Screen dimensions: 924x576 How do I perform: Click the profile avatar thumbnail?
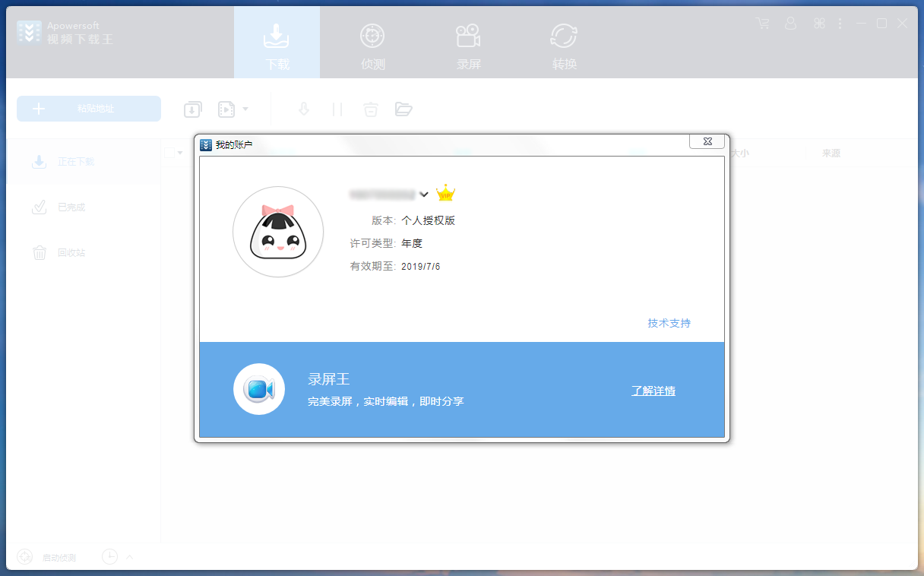point(278,232)
